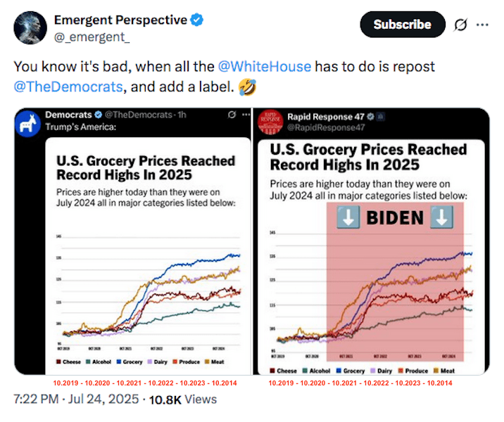The image size is (504, 422).
Task: Open the three-dot more options menu of the main post
Action: point(482,24)
